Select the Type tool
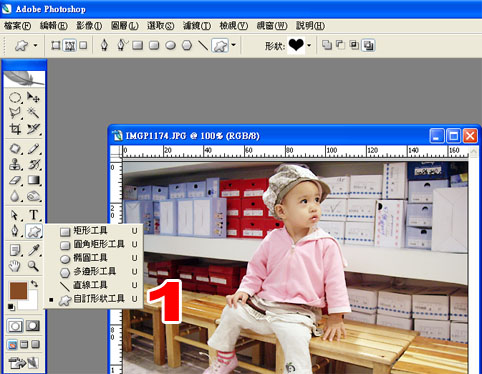Screen dimensions: 482x374 pyautogui.click(x=33, y=215)
